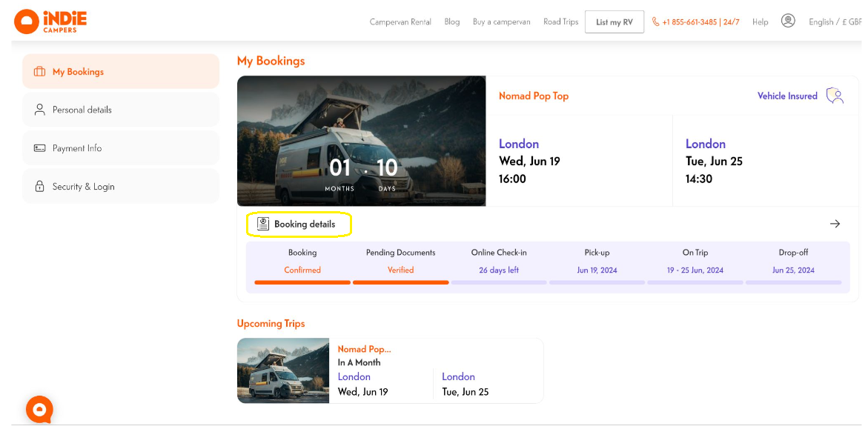Open the upcoming trip campervan thumbnail
The width and height of the screenshot is (868, 429).
pos(283,370)
